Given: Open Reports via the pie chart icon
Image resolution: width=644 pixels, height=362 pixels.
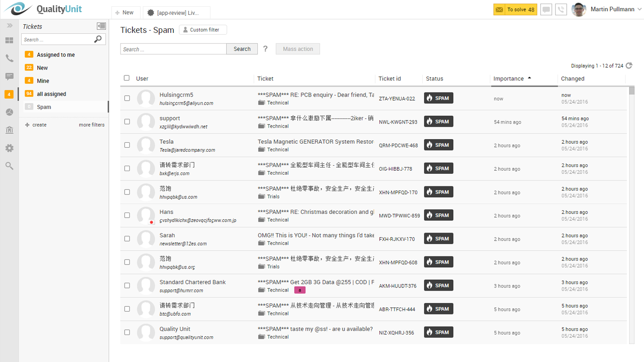Looking at the screenshot, I should [9, 112].
